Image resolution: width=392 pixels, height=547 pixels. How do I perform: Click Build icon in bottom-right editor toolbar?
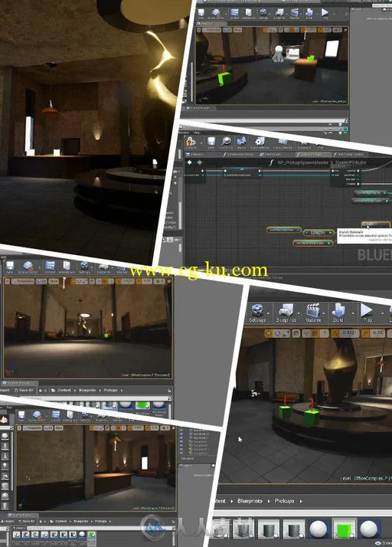tap(338, 313)
